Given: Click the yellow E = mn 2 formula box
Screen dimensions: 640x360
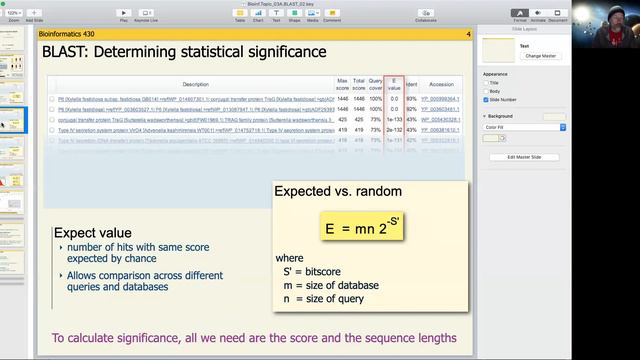Looking at the screenshot, I should point(362,227).
